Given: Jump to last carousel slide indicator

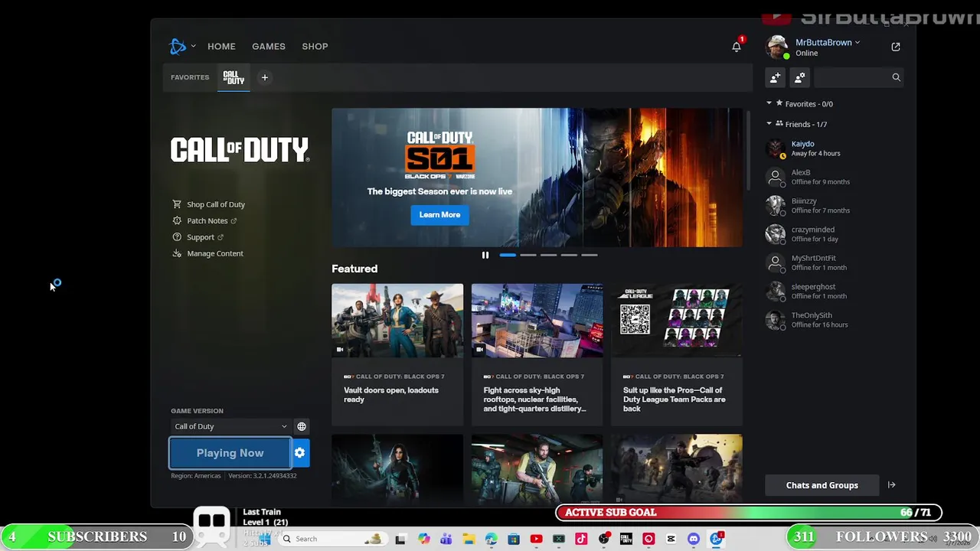Looking at the screenshot, I should (589, 255).
